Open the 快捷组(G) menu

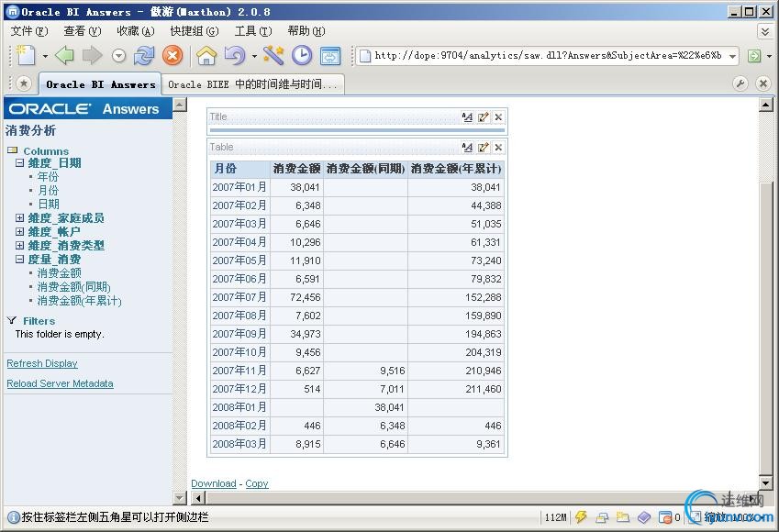(x=195, y=31)
